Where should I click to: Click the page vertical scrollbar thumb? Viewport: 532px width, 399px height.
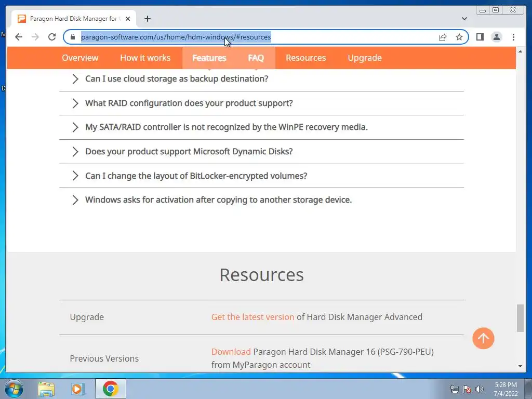(520, 318)
